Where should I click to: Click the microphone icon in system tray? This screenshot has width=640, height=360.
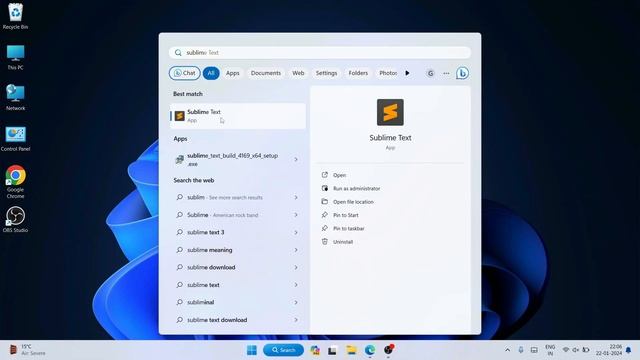click(x=521, y=350)
